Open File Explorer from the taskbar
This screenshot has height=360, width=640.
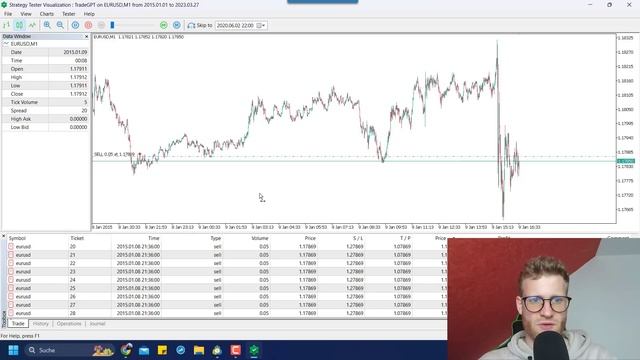(199, 350)
